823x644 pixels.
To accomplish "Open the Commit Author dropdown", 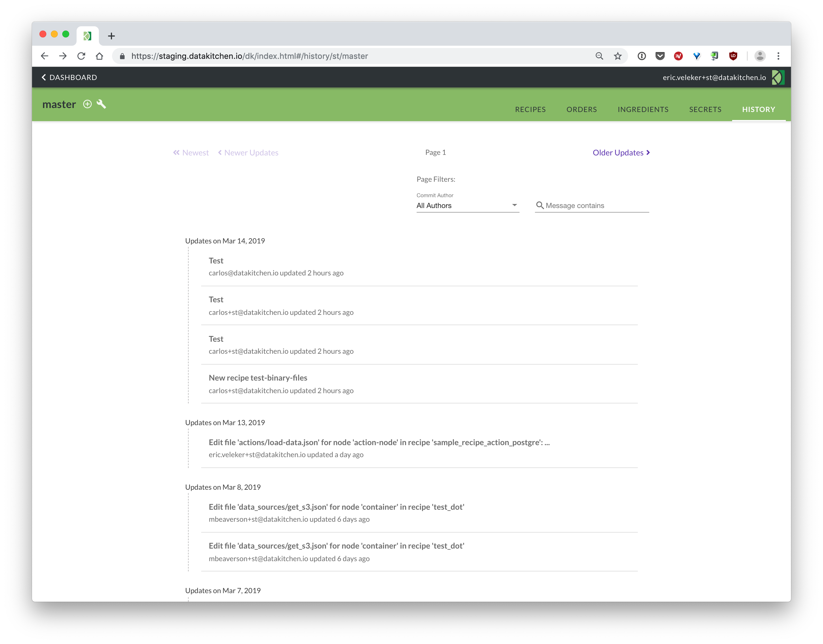I will [x=467, y=205].
